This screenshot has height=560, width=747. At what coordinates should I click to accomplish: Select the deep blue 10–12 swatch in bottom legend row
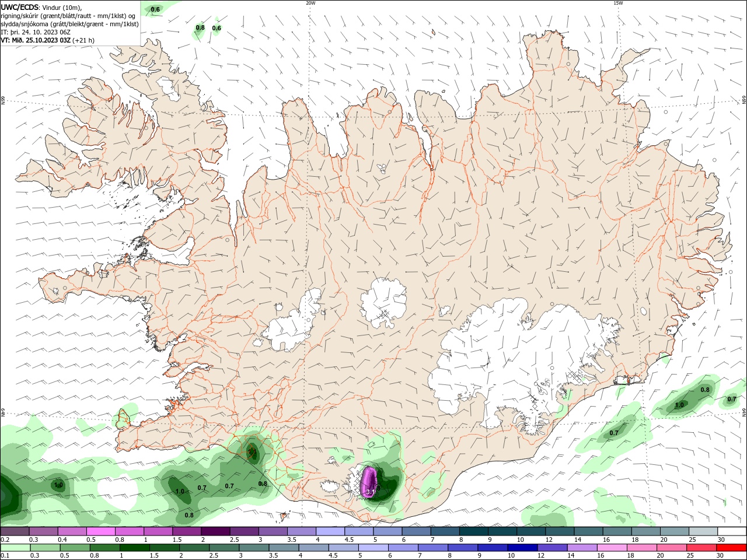click(x=522, y=548)
